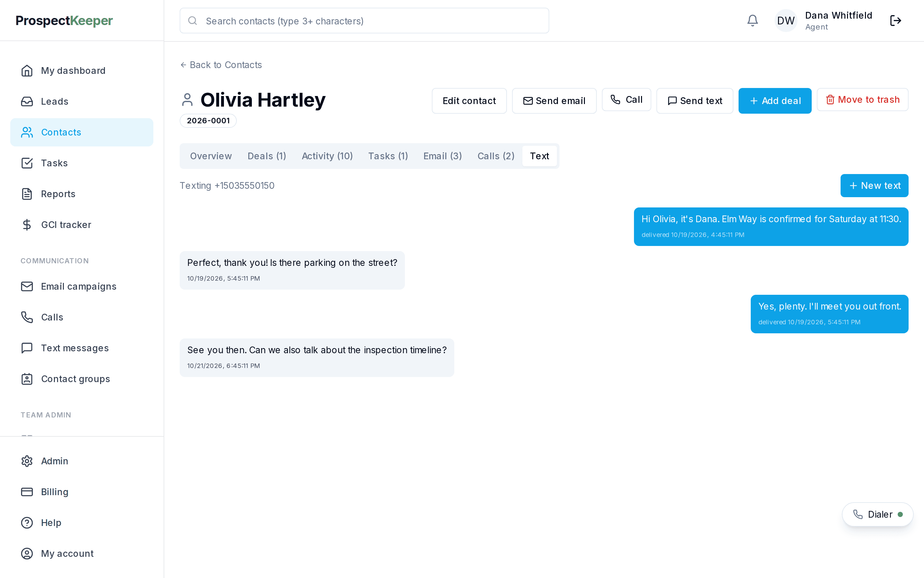924x578 pixels.
Task: Click the Contact groups icon
Action: tap(27, 379)
